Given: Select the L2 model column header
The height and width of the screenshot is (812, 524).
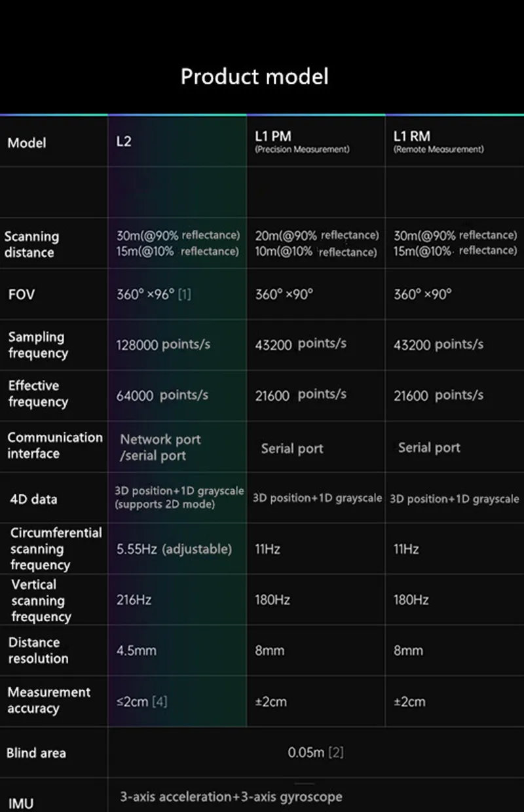Looking at the screenshot, I should (124, 141).
